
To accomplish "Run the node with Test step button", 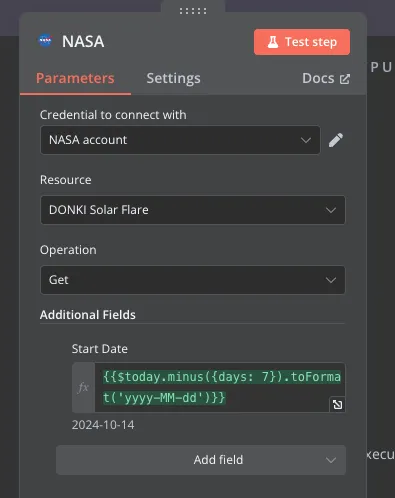I will pos(302,42).
